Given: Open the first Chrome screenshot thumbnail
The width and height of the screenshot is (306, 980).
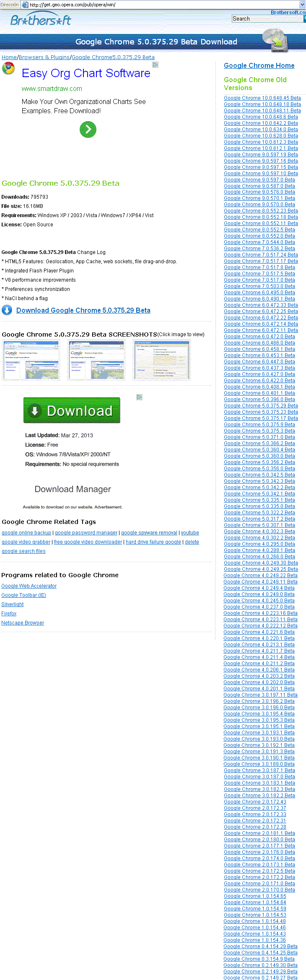Looking at the screenshot, I should pos(31,360).
